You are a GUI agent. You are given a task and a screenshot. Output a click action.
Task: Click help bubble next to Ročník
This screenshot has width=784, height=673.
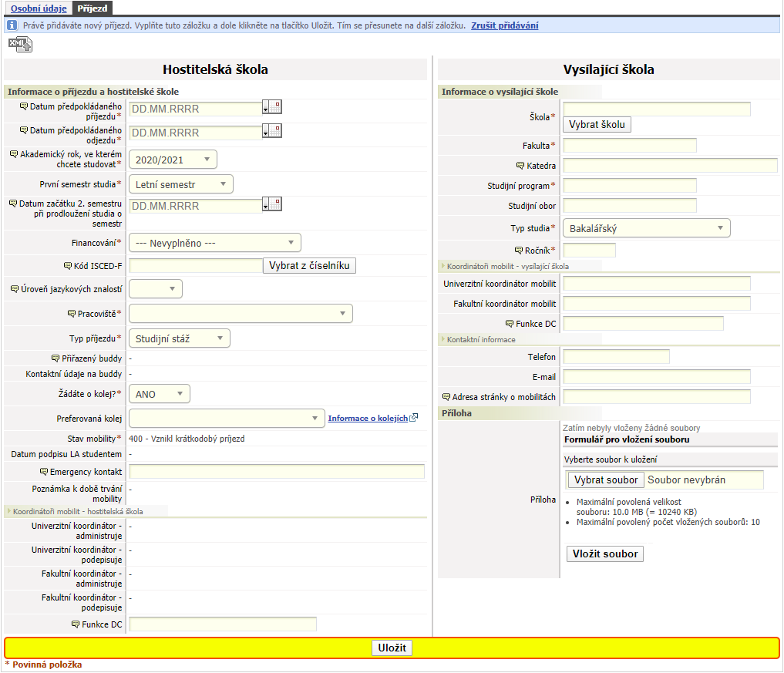pyautogui.click(x=519, y=250)
